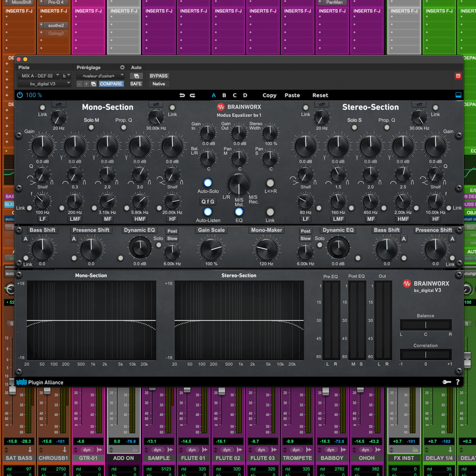Click the Mono-Section LF shelf curve icon
Viewport: 476px width, 476px height.
tap(32, 182)
